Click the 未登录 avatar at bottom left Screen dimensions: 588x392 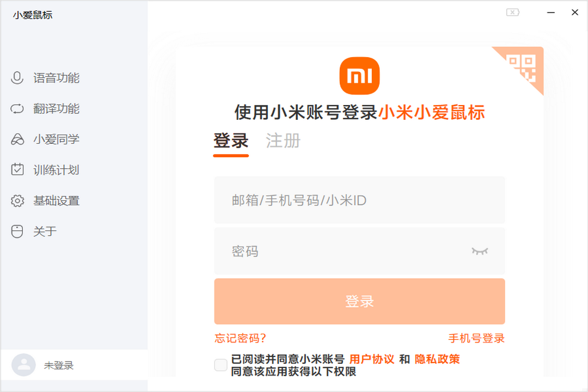point(25,365)
